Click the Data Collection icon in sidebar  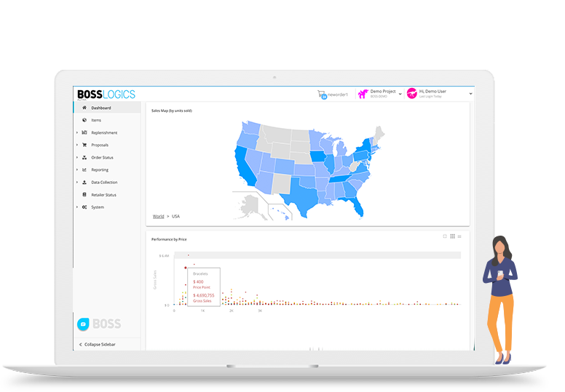click(x=84, y=182)
